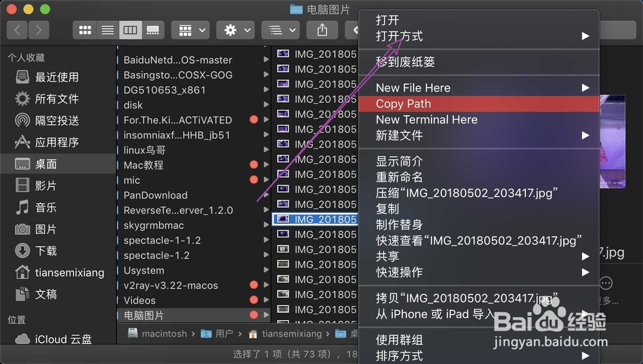The image size is (643, 364).
Task: Click macintosh in the path bar
Action: (x=158, y=334)
